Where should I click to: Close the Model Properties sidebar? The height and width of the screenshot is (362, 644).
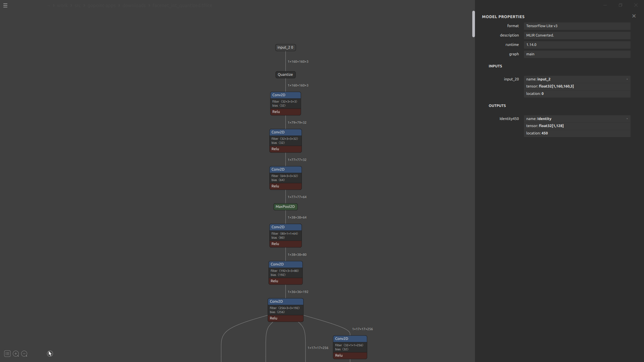click(x=634, y=16)
